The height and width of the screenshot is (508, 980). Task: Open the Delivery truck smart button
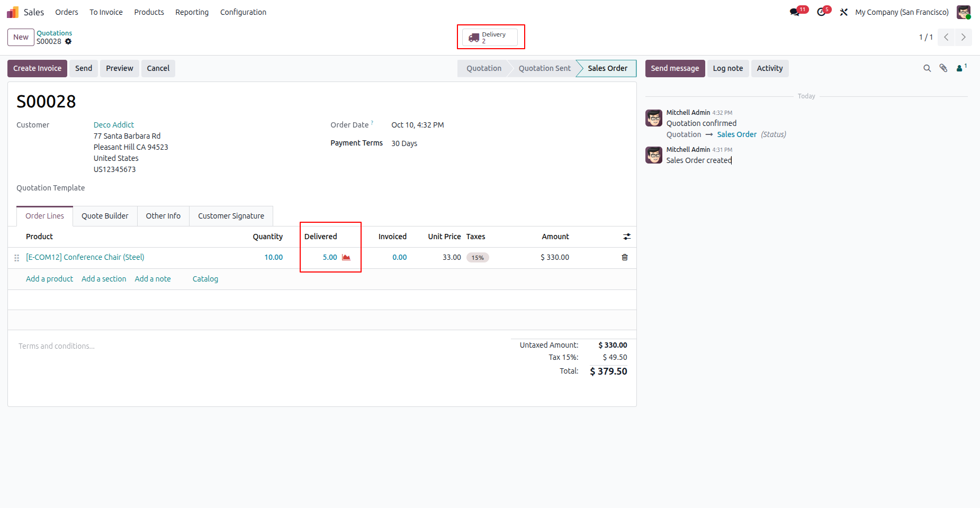point(490,37)
